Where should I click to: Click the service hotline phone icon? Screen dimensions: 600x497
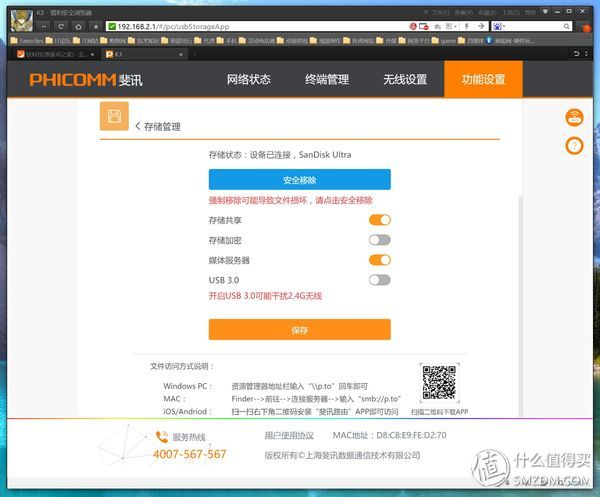pos(162,437)
